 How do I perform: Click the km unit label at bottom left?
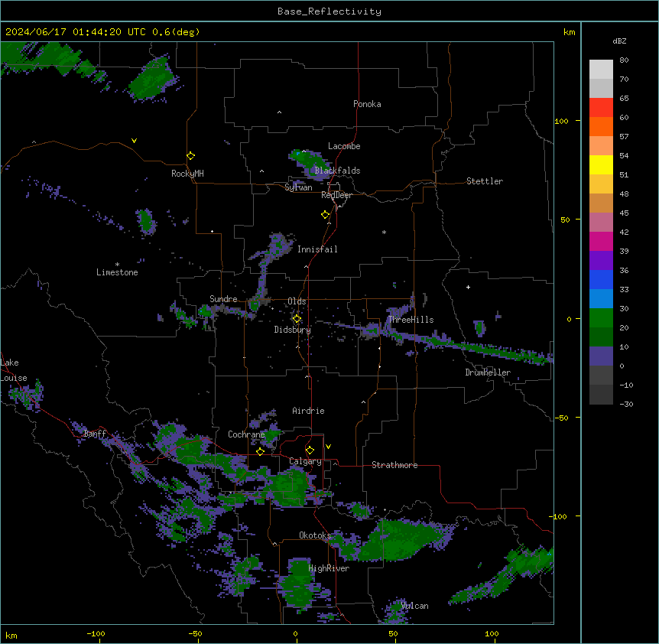click(11, 635)
